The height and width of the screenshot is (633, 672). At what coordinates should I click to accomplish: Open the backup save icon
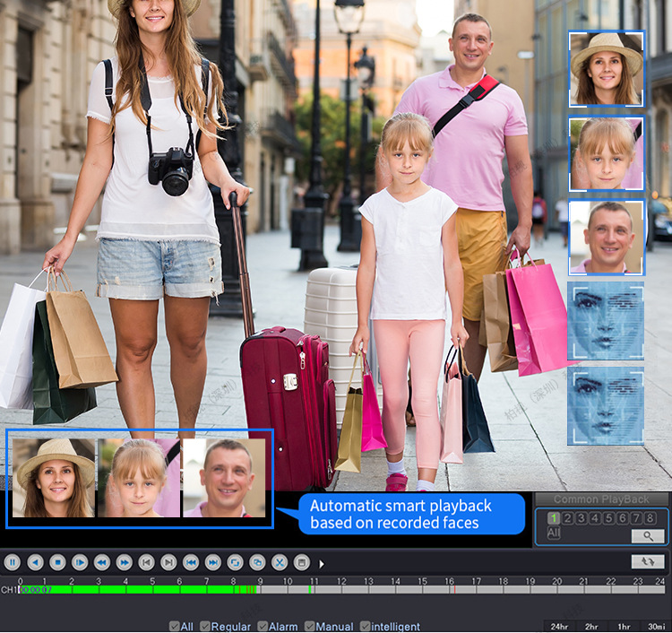pyautogui.click(x=302, y=562)
